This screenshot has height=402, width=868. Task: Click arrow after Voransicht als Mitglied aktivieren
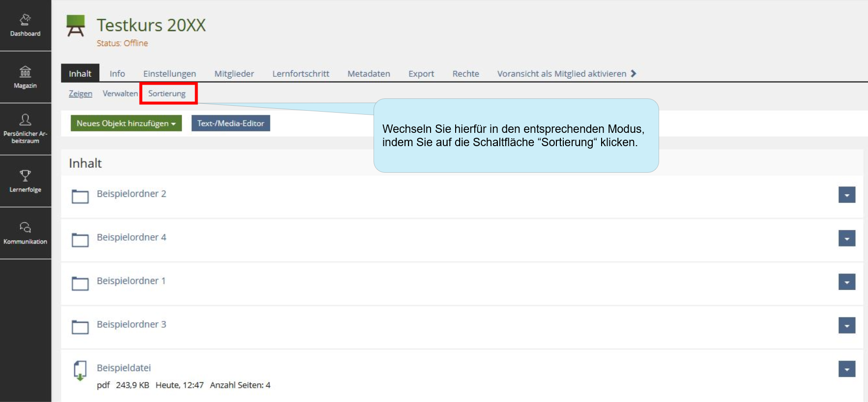[x=634, y=73]
